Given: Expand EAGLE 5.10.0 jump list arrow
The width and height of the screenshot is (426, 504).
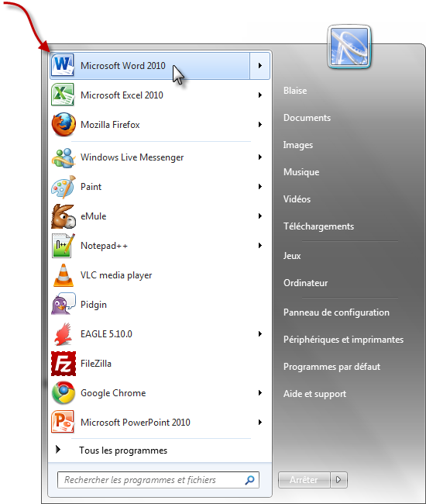Looking at the screenshot, I should (260, 334).
